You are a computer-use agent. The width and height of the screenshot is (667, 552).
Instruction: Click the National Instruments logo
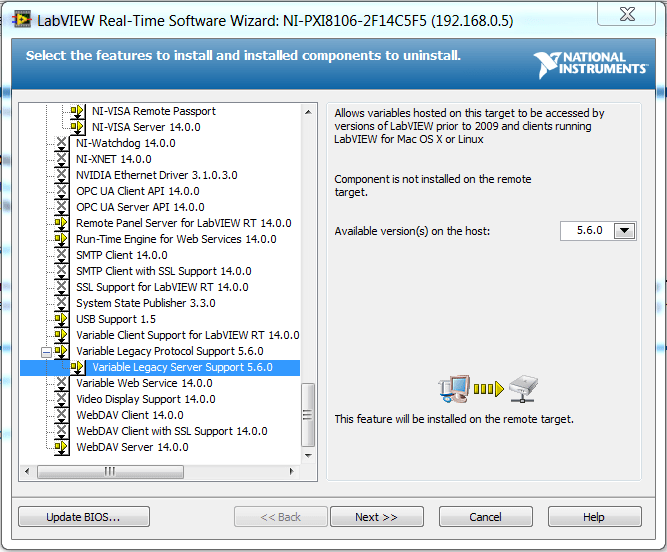pos(591,65)
